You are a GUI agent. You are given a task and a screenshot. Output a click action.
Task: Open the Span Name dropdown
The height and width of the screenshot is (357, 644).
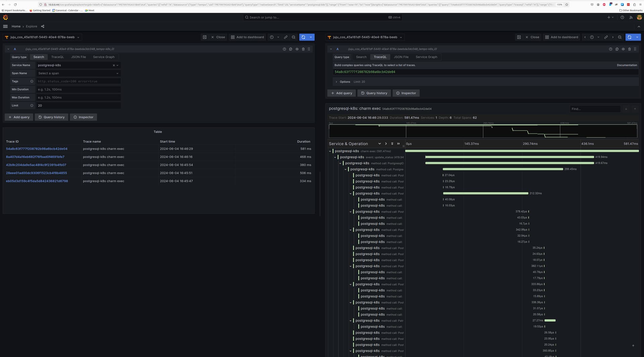coord(78,73)
